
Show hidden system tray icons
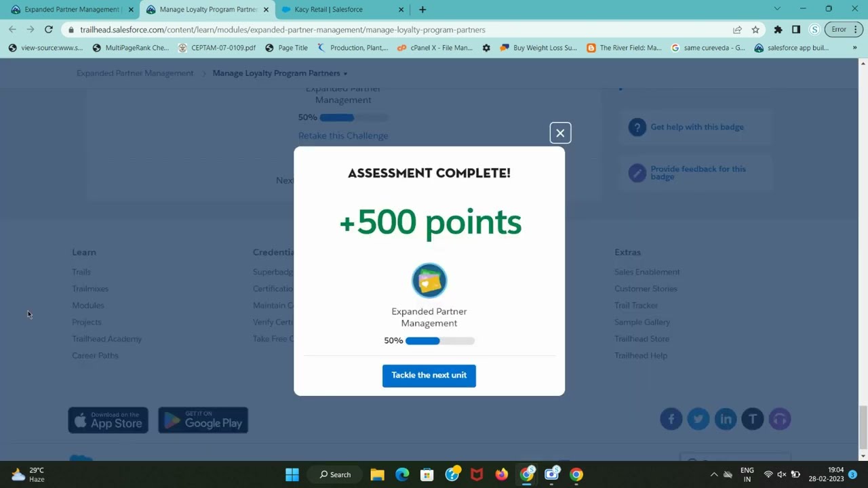coord(714,474)
